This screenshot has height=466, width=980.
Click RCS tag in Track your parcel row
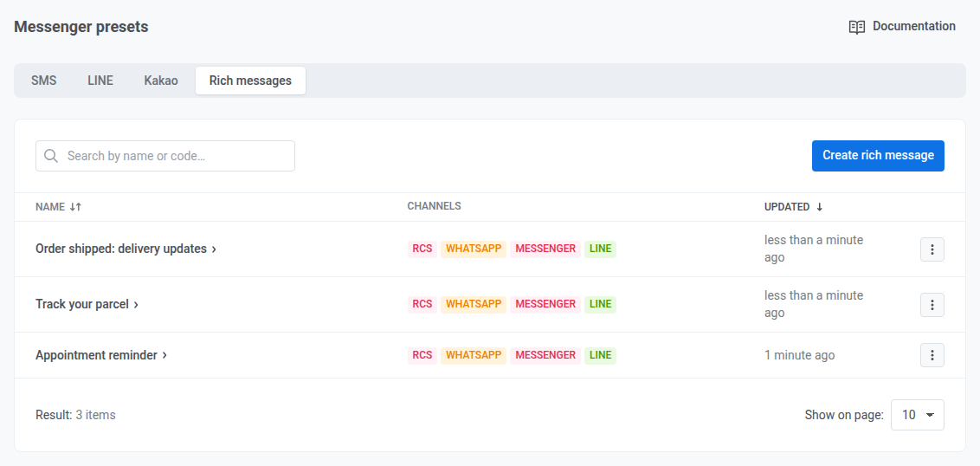(422, 304)
